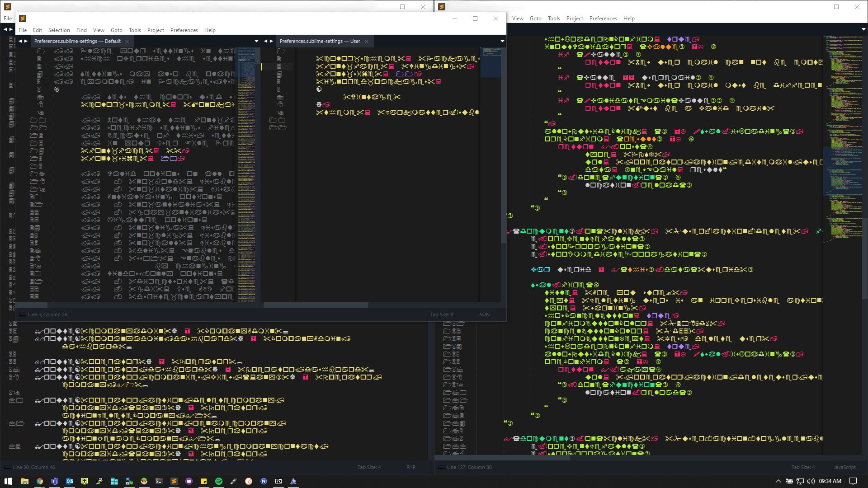The height and width of the screenshot is (488, 868).
Task: Click Sublime Text icon in the taskbar
Action: 174,481
